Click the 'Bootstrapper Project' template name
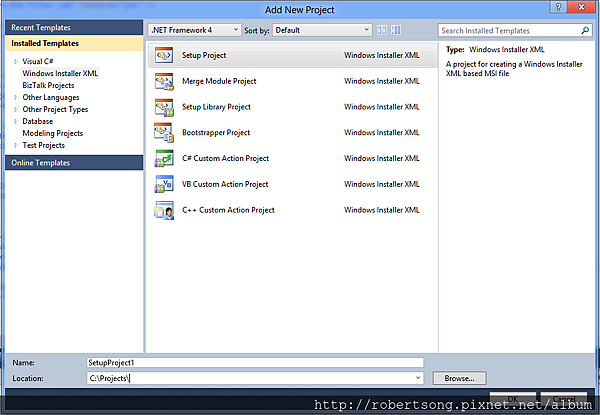Image resolution: width=600 pixels, height=415 pixels. (x=216, y=132)
